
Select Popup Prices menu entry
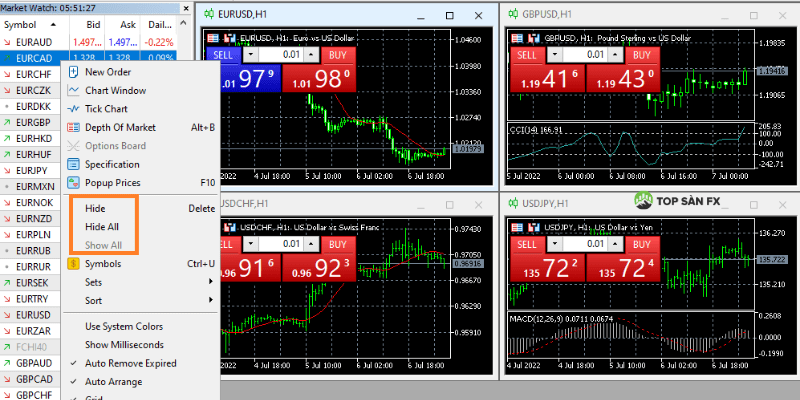pos(140,183)
